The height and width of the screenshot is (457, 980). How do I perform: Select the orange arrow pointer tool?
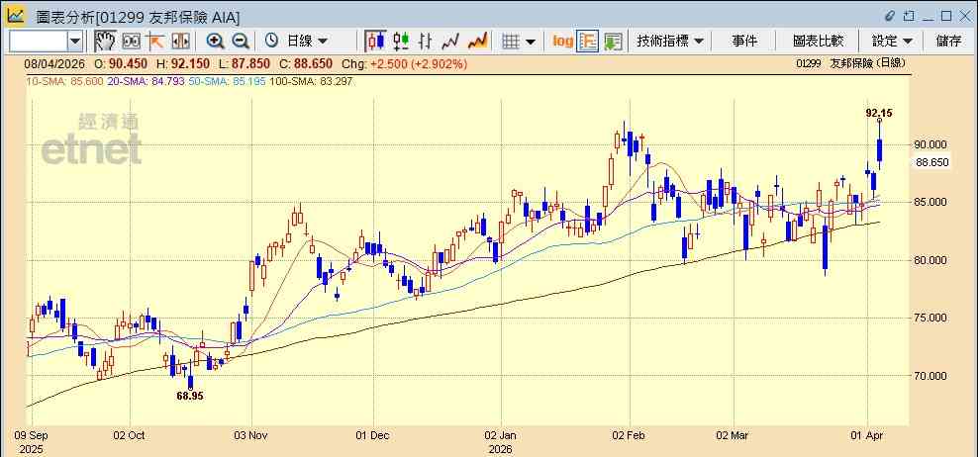(x=155, y=42)
